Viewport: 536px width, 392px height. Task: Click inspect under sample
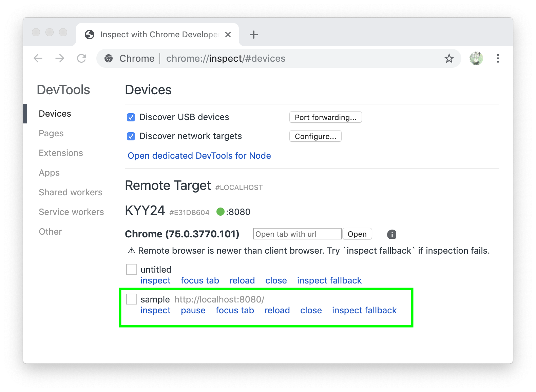coord(156,310)
